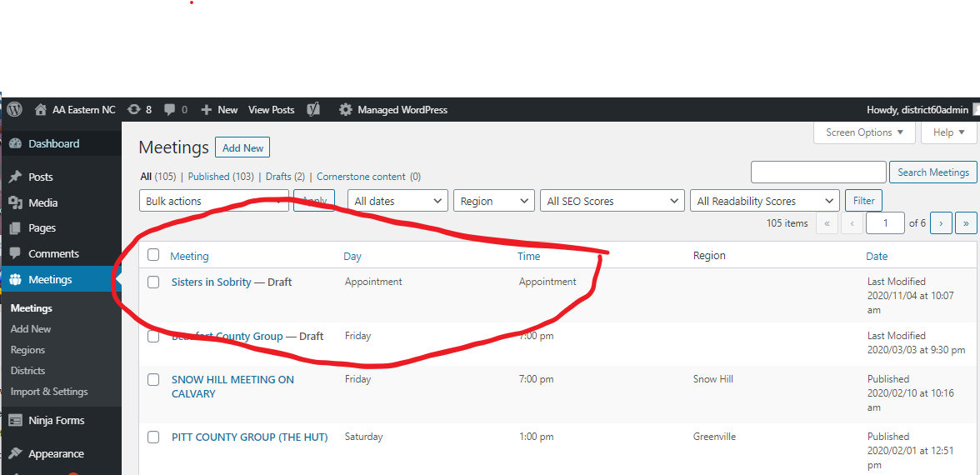Select the Snow Hill region cell
The image size is (980, 475).
[713, 379]
